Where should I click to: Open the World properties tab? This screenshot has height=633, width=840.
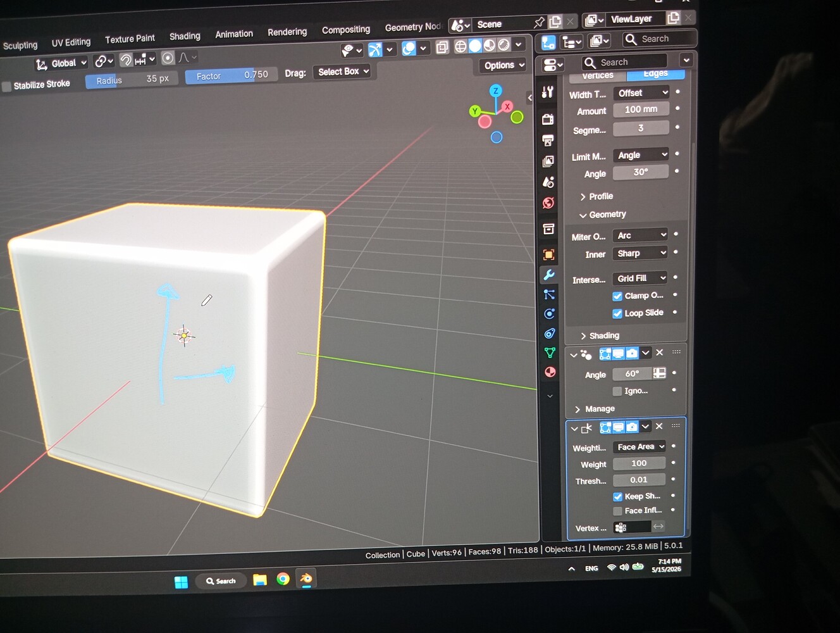(x=548, y=203)
